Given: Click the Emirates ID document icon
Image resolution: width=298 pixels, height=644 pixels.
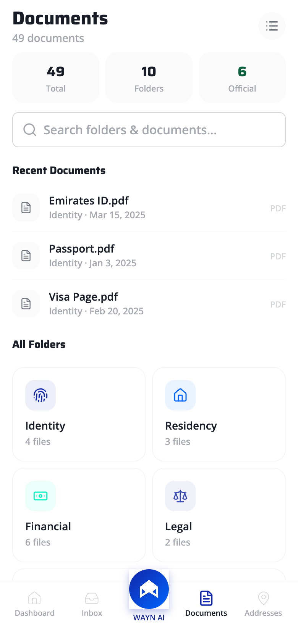Looking at the screenshot, I should (x=26, y=208).
